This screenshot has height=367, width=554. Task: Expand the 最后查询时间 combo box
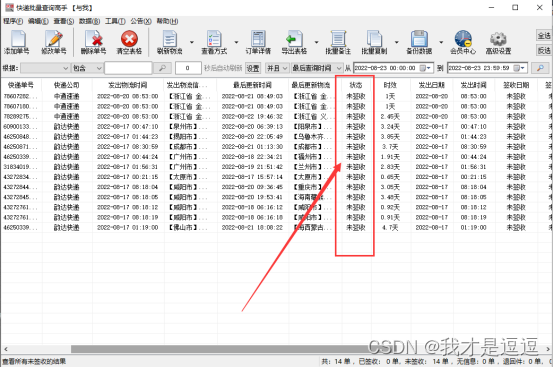[317, 68]
